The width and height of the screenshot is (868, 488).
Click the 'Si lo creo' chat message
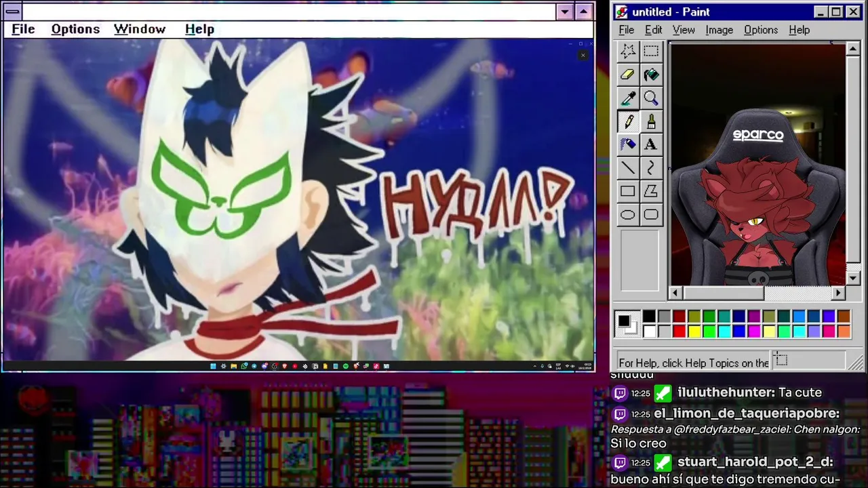pyautogui.click(x=639, y=444)
